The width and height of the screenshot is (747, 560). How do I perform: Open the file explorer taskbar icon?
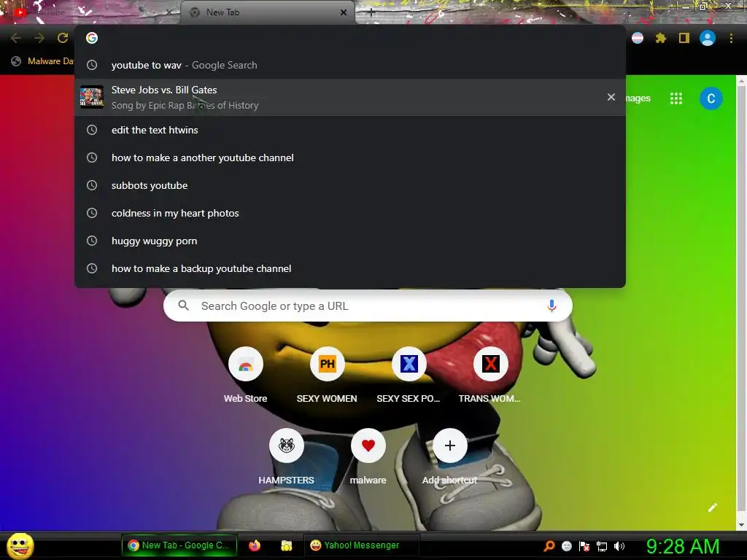pos(286,545)
